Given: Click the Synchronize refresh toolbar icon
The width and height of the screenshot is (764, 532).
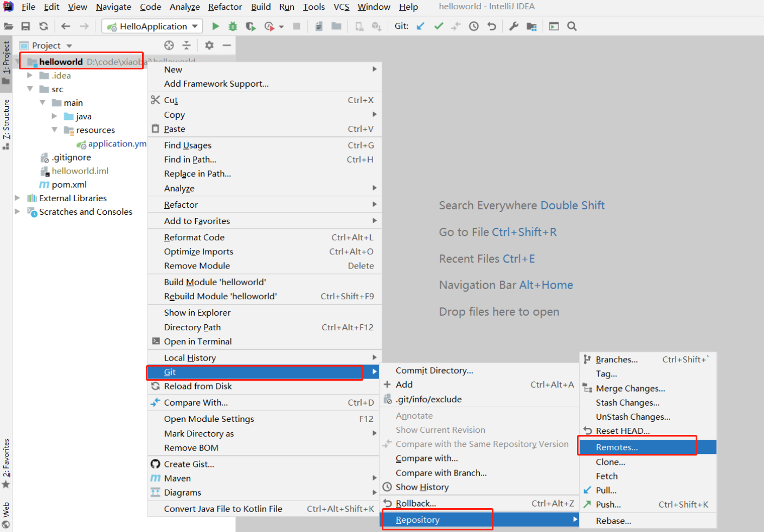Looking at the screenshot, I should tap(44, 26).
